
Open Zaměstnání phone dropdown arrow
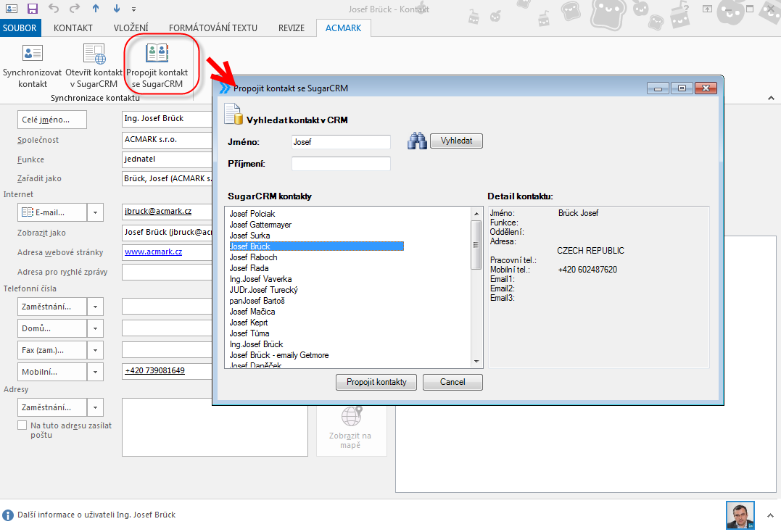pyautogui.click(x=95, y=307)
